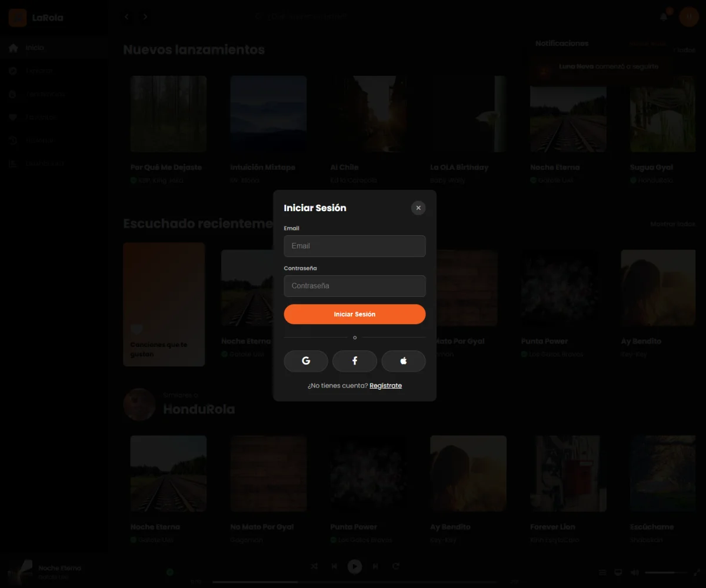This screenshot has height=588, width=706.
Task: Toggle repeat in the player bar
Action: [396, 566]
